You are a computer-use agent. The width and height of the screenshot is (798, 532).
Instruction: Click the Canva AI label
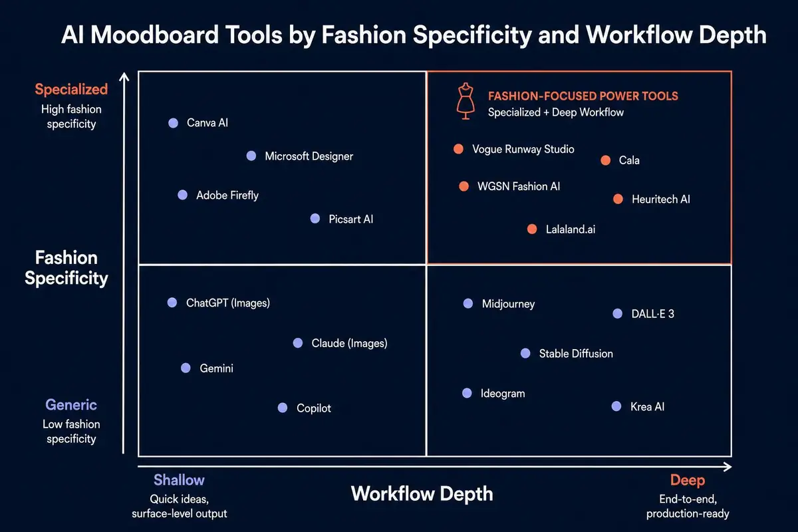coord(207,123)
